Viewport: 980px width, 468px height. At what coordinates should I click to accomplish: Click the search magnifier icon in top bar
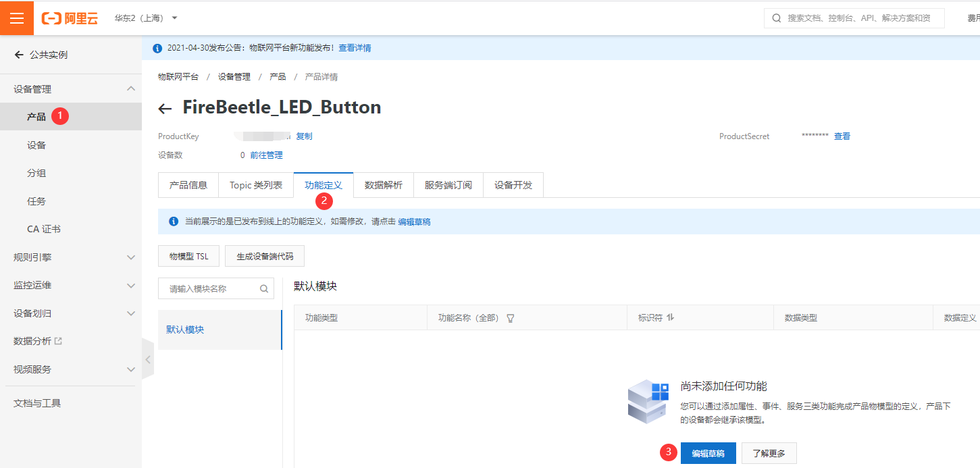[x=777, y=18]
